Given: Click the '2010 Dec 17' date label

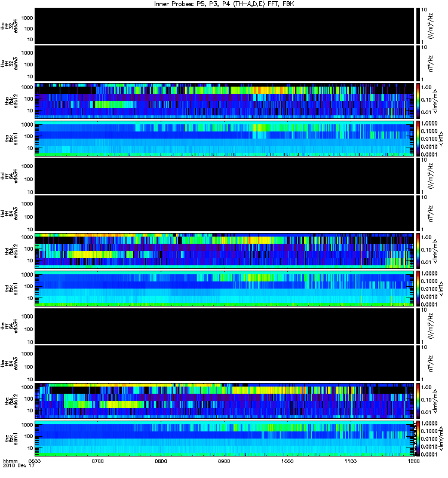Looking at the screenshot, I should coord(19,466).
